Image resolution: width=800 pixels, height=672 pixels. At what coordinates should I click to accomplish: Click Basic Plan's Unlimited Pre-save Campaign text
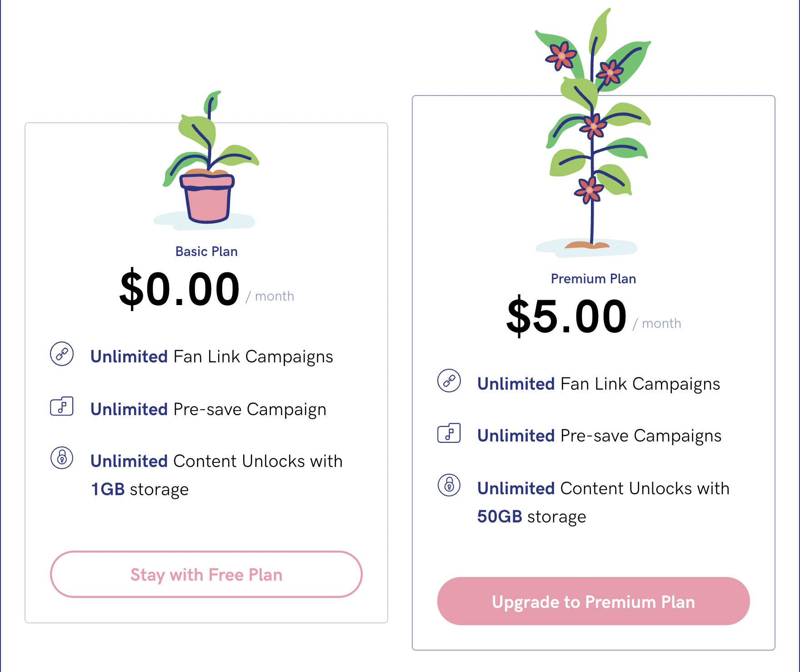point(208,410)
